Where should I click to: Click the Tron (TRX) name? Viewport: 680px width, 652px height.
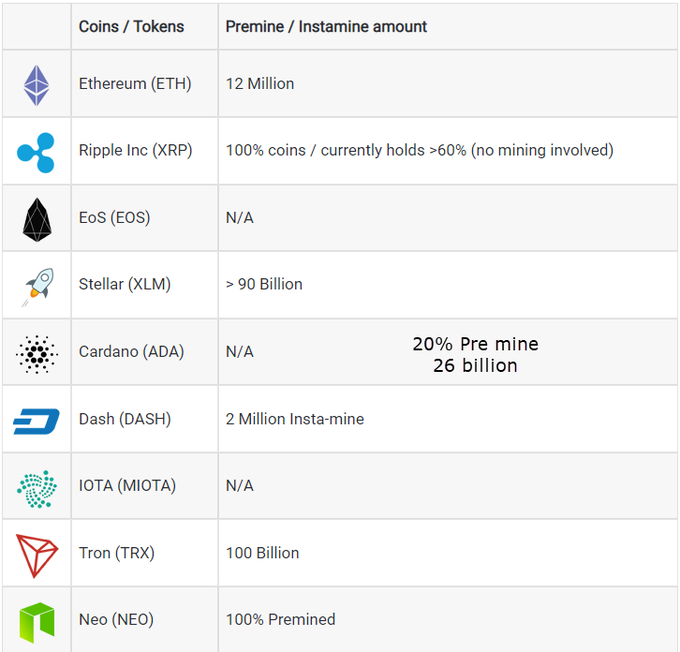click(x=116, y=553)
